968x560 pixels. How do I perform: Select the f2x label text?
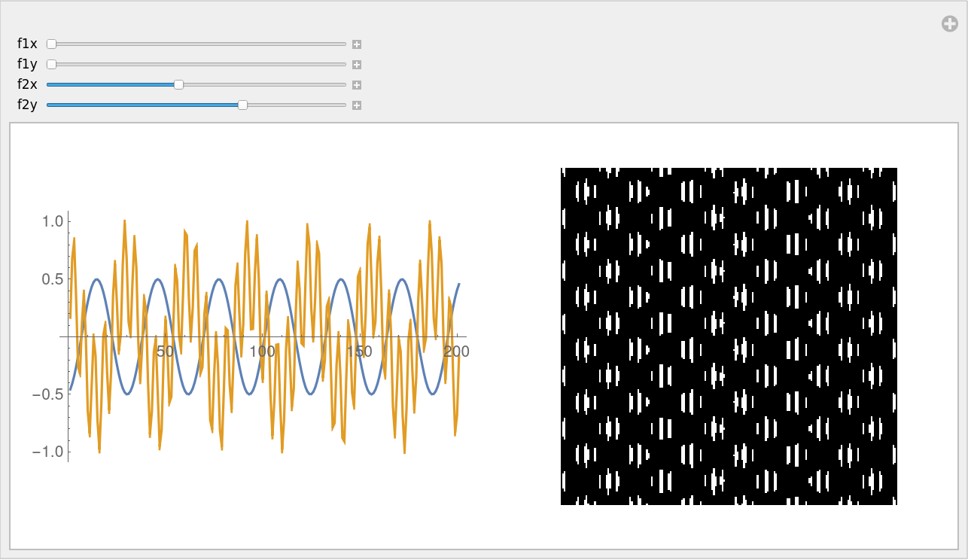click(x=27, y=85)
